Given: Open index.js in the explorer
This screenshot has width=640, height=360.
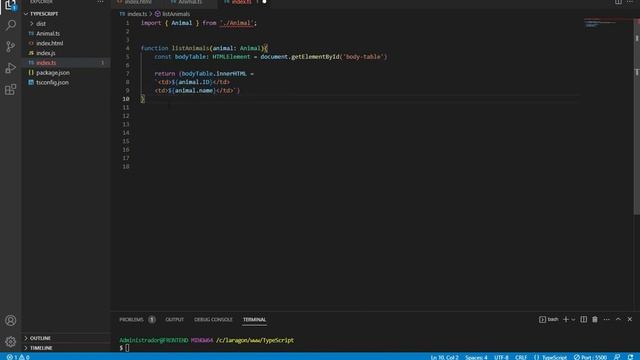Looking at the screenshot, I should coord(45,53).
